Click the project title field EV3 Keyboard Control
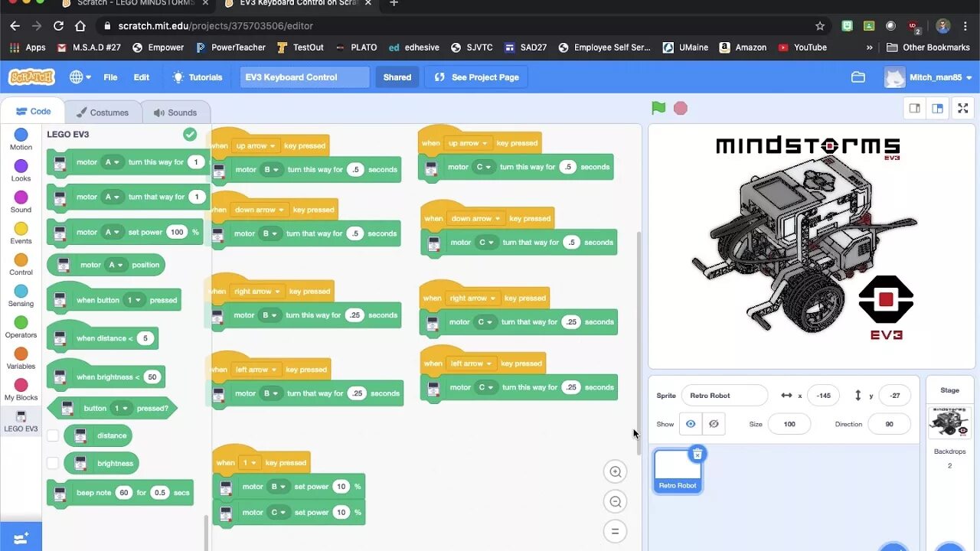 [x=305, y=77]
